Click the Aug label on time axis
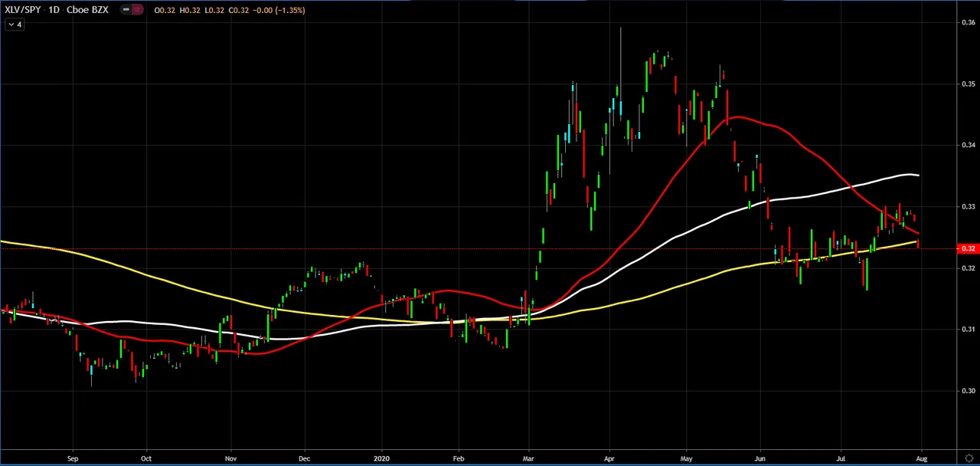980x466 pixels. click(922, 458)
